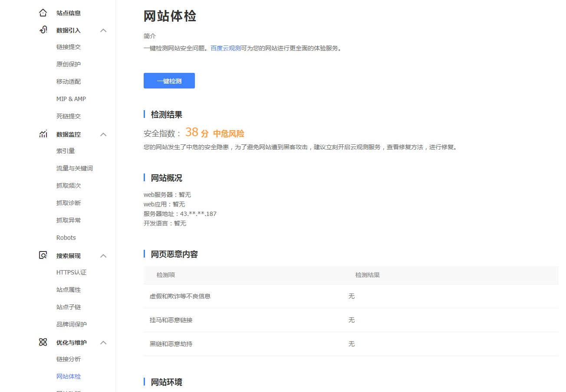Image resolution: width=566 pixels, height=392 pixels.
Task: Click the 优化与维护 link icon
Action: [43, 342]
